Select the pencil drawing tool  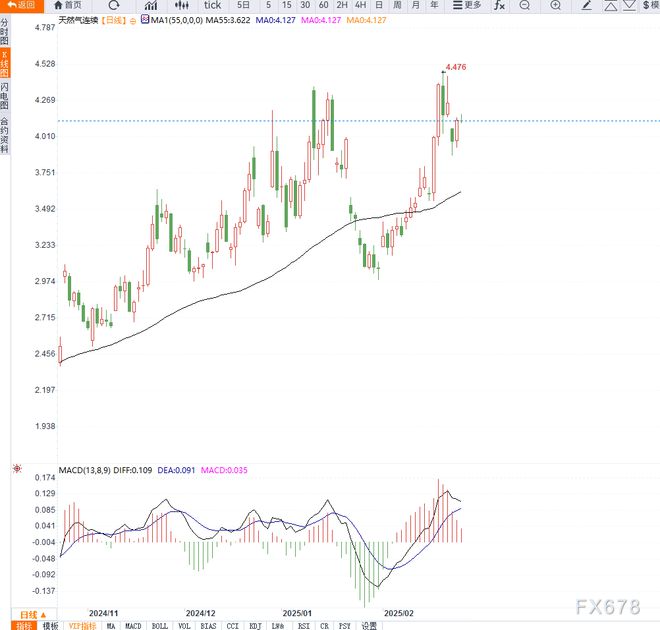tap(586, 5)
